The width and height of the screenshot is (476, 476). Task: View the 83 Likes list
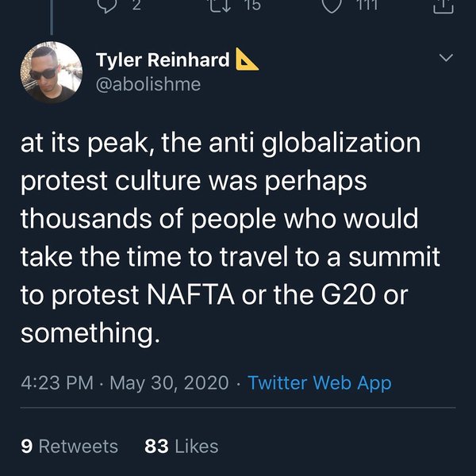click(x=182, y=446)
